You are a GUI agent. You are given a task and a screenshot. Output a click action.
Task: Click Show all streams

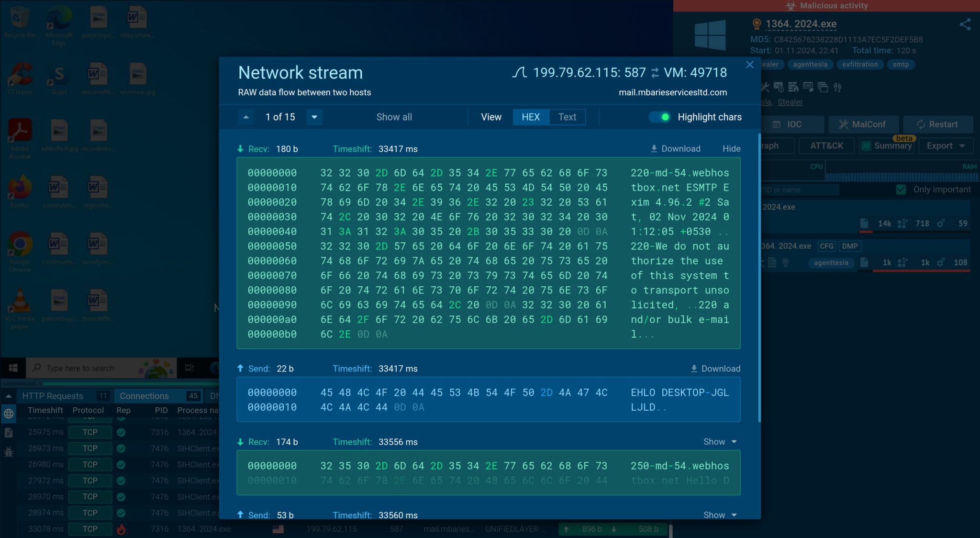394,117
